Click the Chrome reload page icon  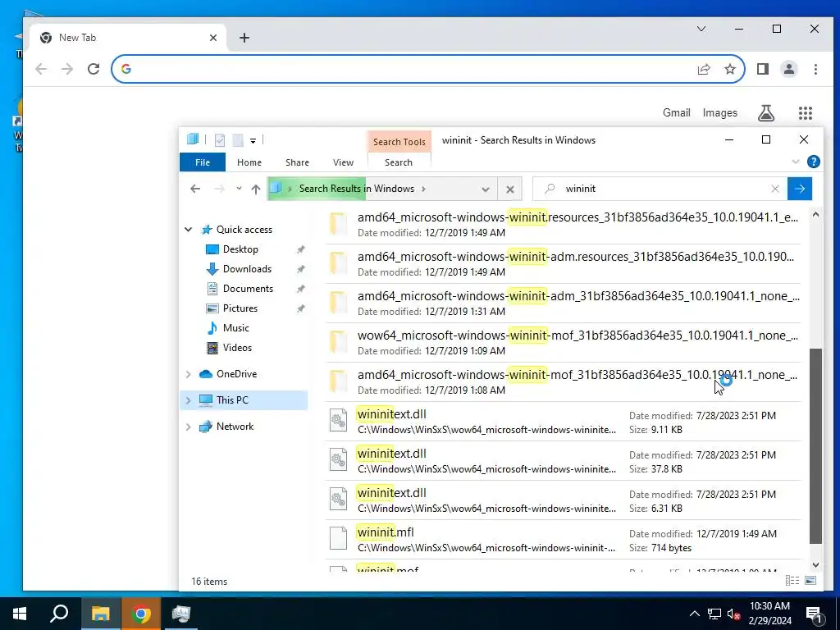coord(94,69)
